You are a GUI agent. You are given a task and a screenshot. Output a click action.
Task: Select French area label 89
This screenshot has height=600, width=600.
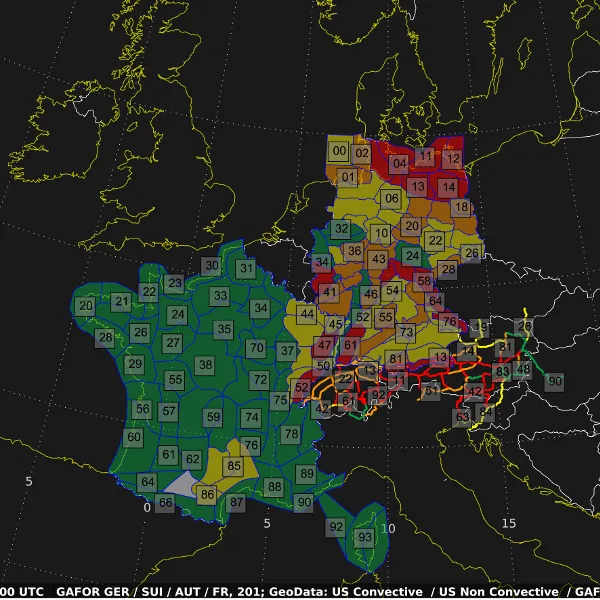[x=306, y=474]
